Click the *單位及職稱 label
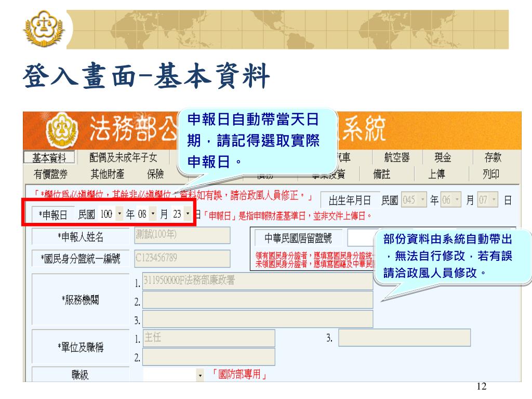 [x=81, y=347]
